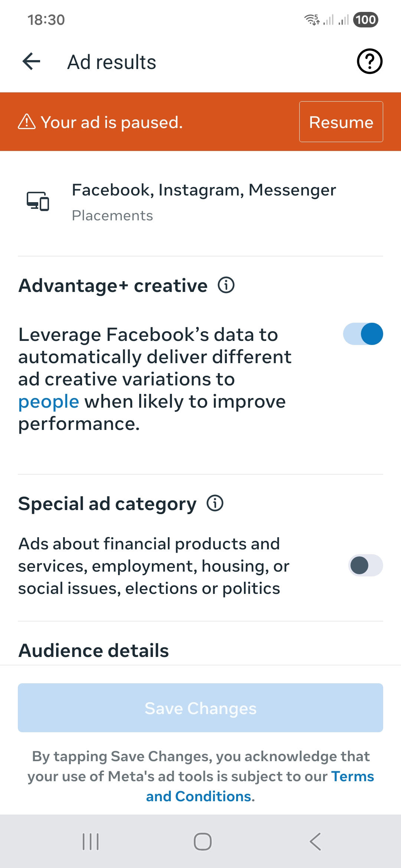The height and width of the screenshot is (868, 401).
Task: Open Facebook, Instagram, Messenger placements row
Action: click(x=200, y=201)
